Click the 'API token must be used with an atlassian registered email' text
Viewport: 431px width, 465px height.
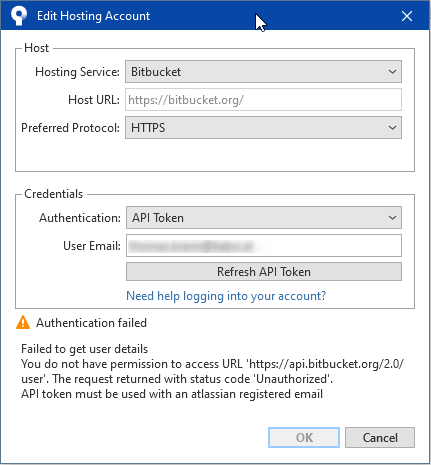[172, 394]
